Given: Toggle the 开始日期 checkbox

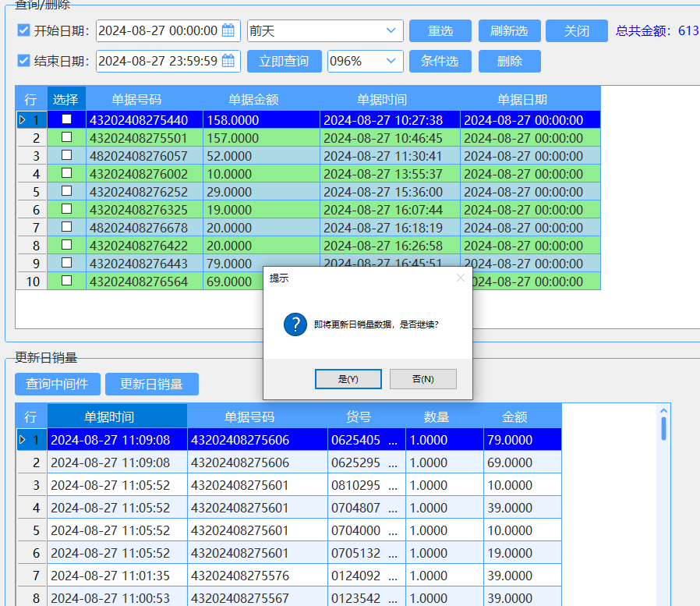Looking at the screenshot, I should coord(23,31).
